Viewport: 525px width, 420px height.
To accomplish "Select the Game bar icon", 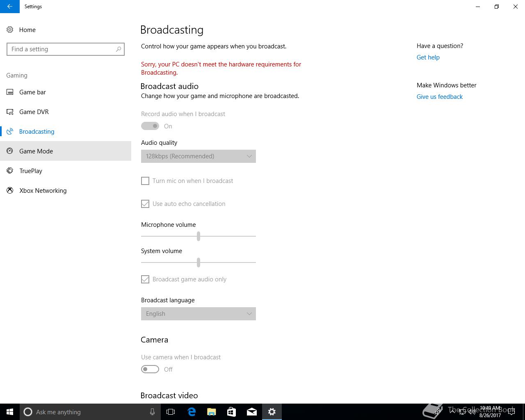I will [10, 92].
